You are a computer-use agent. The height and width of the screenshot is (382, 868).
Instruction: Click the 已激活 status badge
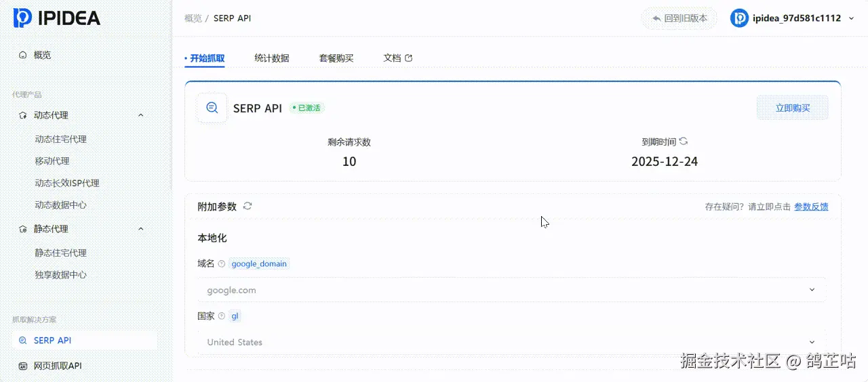306,108
